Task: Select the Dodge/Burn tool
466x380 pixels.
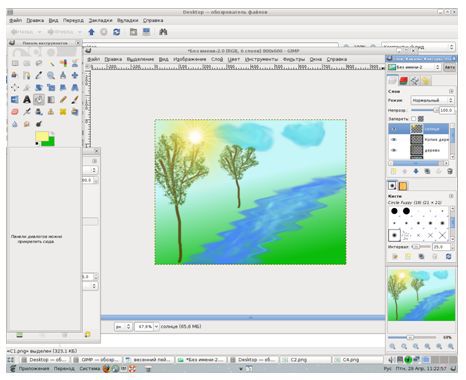Action: [x=39, y=124]
